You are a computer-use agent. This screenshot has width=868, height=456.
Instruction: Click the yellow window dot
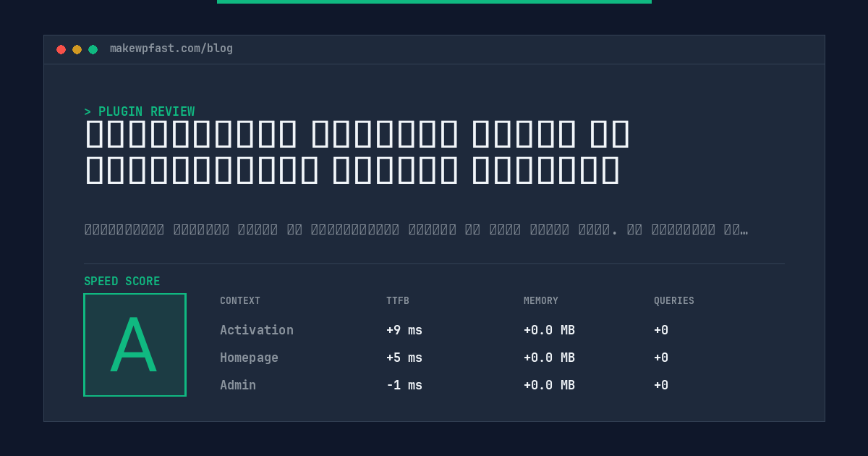click(77, 49)
